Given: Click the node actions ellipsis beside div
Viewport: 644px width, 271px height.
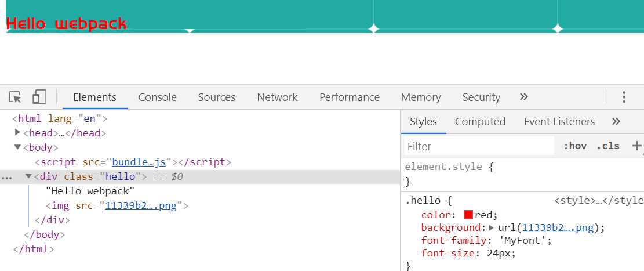Looking at the screenshot, I should [6, 178].
